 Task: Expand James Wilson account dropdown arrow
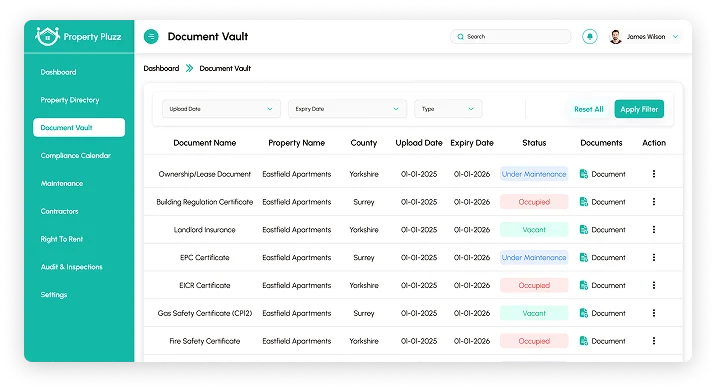click(675, 37)
